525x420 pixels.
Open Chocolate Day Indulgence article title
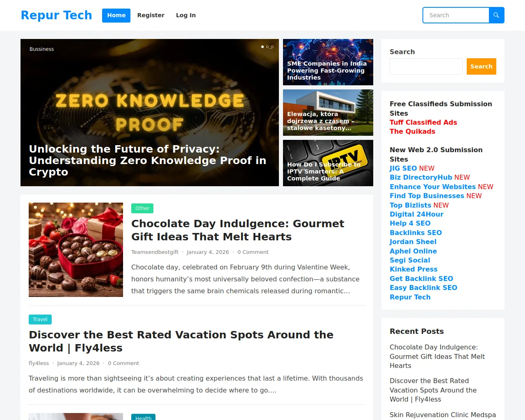click(238, 230)
